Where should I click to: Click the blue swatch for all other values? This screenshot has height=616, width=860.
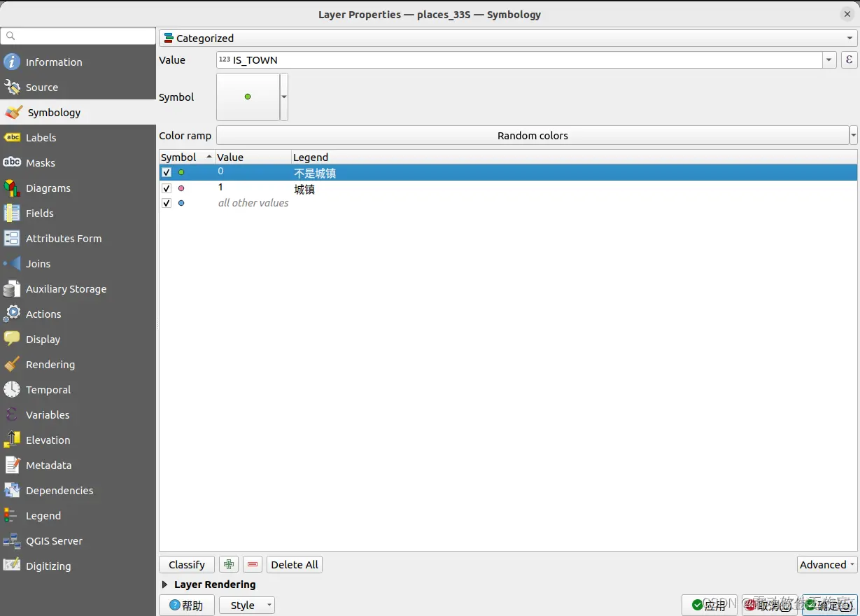(181, 203)
